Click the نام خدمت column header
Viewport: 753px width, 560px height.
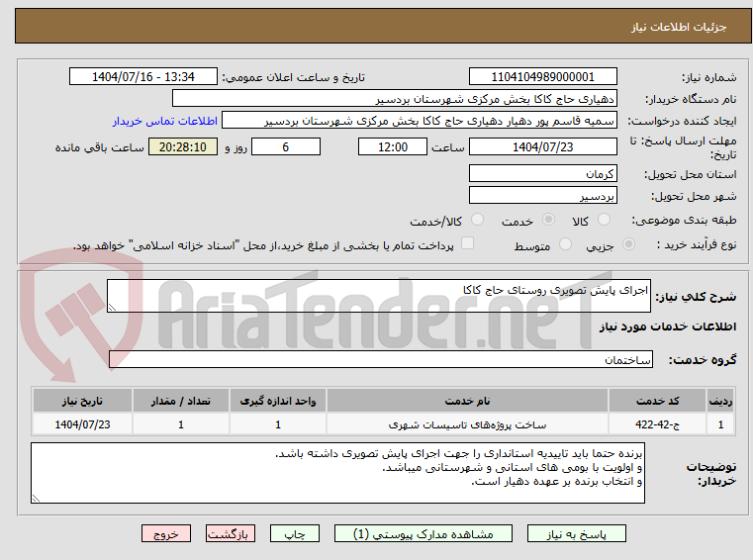pos(467,401)
